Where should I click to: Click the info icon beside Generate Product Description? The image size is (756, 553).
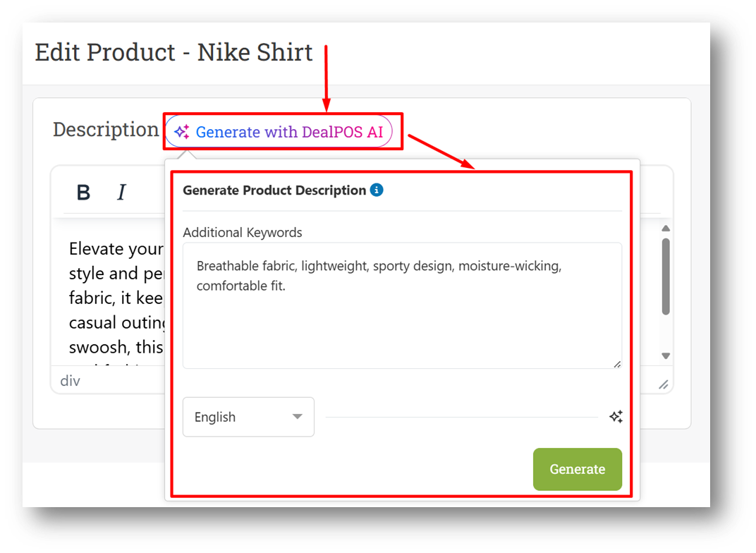(x=377, y=190)
